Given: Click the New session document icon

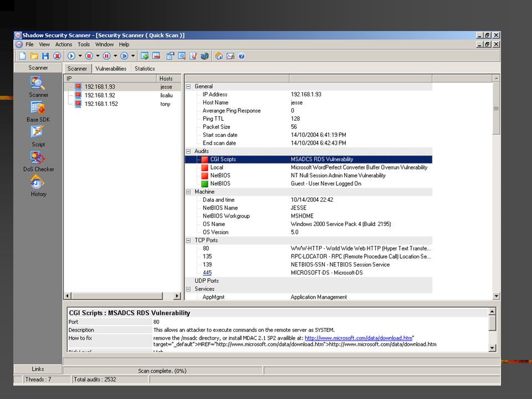Looking at the screenshot, I should (22, 56).
